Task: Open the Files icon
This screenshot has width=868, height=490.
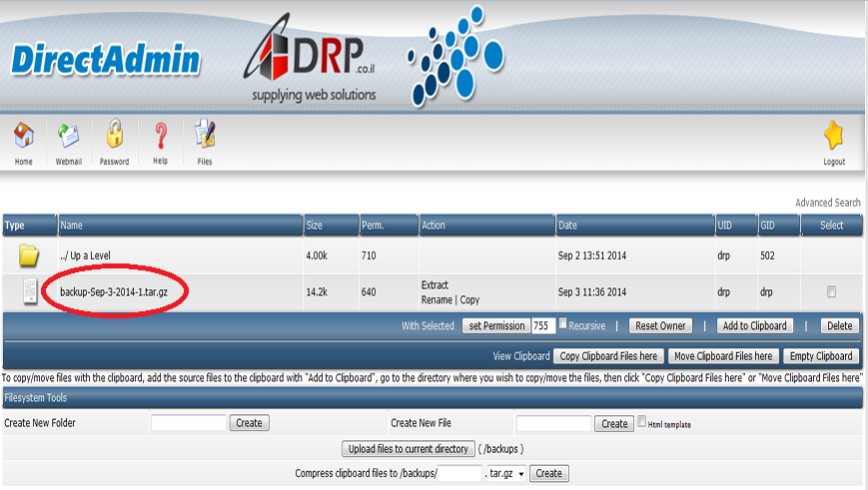Action: [205, 135]
